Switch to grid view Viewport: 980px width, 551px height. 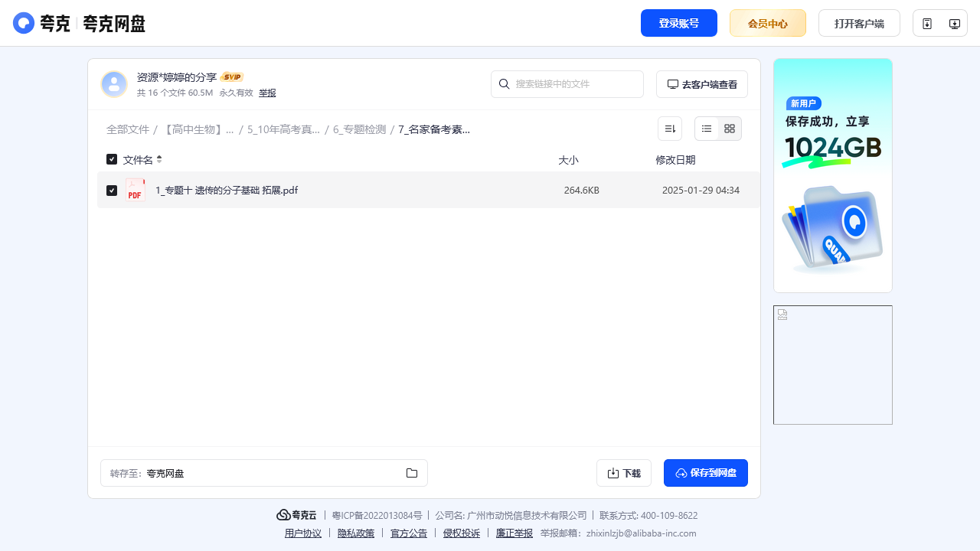730,129
